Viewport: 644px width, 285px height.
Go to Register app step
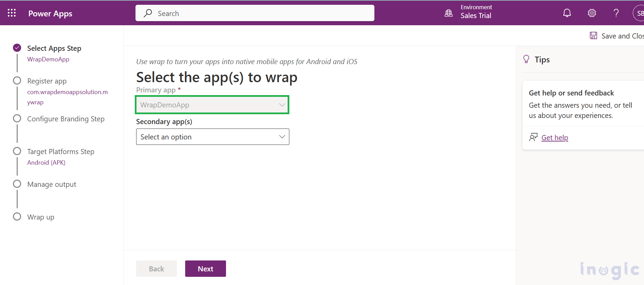click(x=47, y=81)
